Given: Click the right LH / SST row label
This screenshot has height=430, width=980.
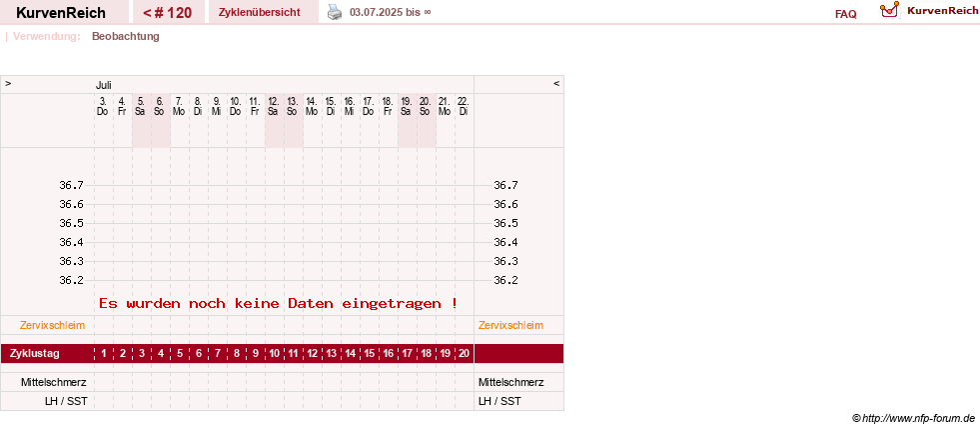Looking at the screenshot, I should pyautogui.click(x=499, y=401).
